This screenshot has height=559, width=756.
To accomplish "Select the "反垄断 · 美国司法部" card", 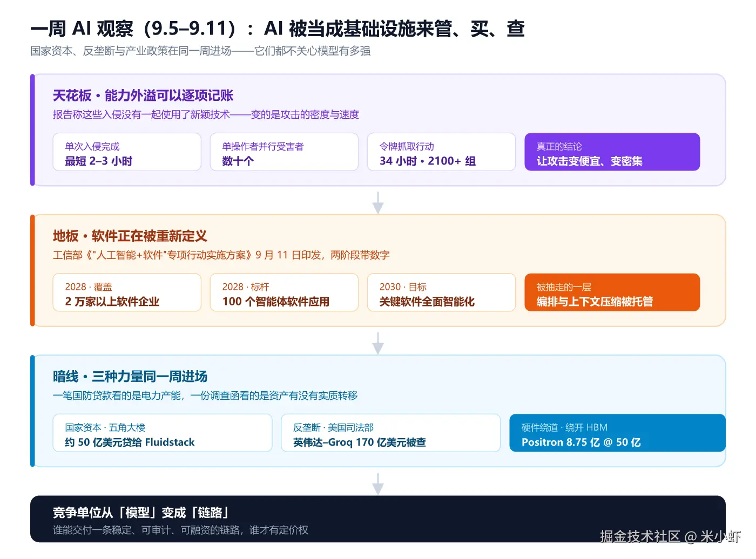I will (390, 433).
